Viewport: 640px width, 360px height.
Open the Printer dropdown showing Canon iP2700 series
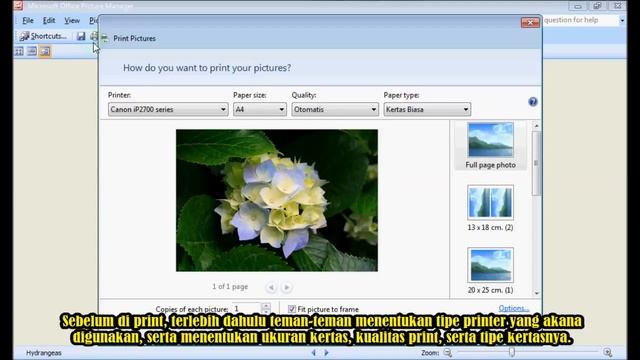tap(168, 109)
